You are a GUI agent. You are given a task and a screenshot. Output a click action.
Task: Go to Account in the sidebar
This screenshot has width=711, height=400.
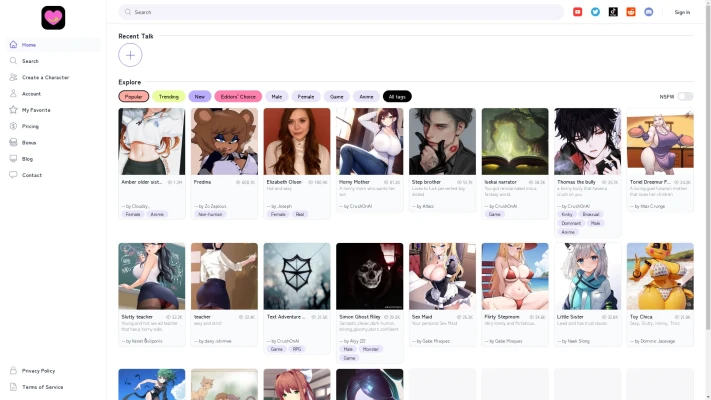[54, 94]
